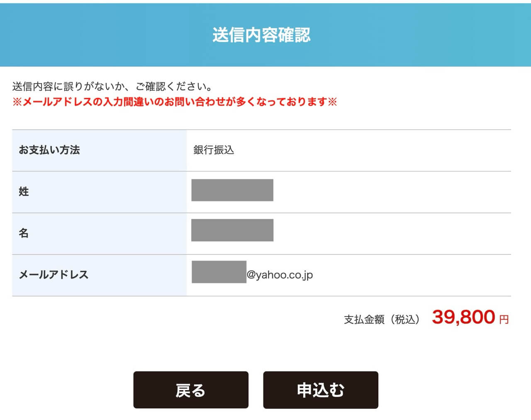This screenshot has width=531, height=420.
Task: Click the masked email address box
Action: click(x=218, y=272)
